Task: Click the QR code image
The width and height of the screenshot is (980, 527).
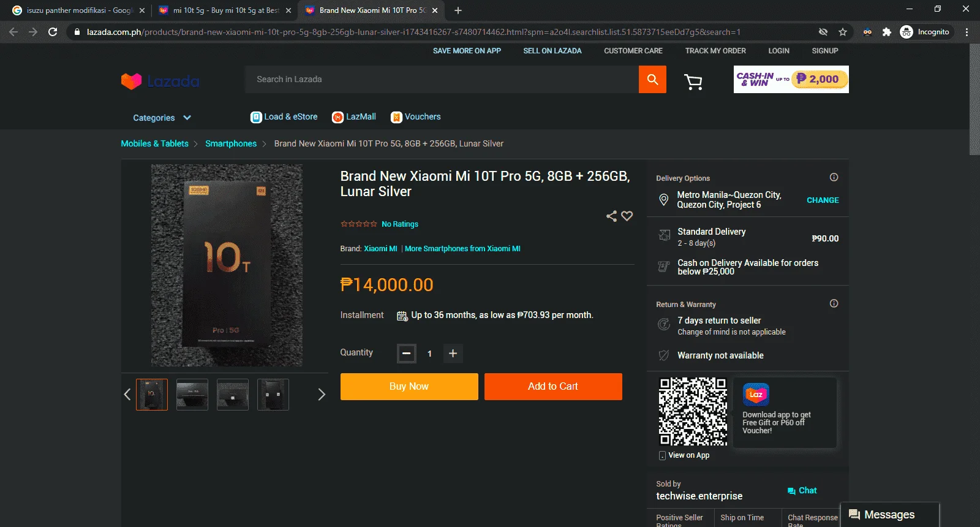Action: click(693, 411)
